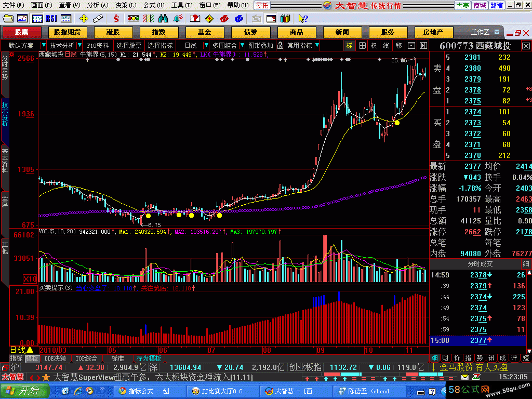Click the 商城 store button

[480, 5]
